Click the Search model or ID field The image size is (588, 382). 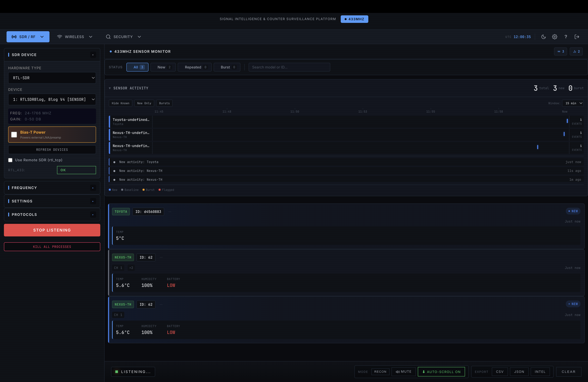[289, 67]
